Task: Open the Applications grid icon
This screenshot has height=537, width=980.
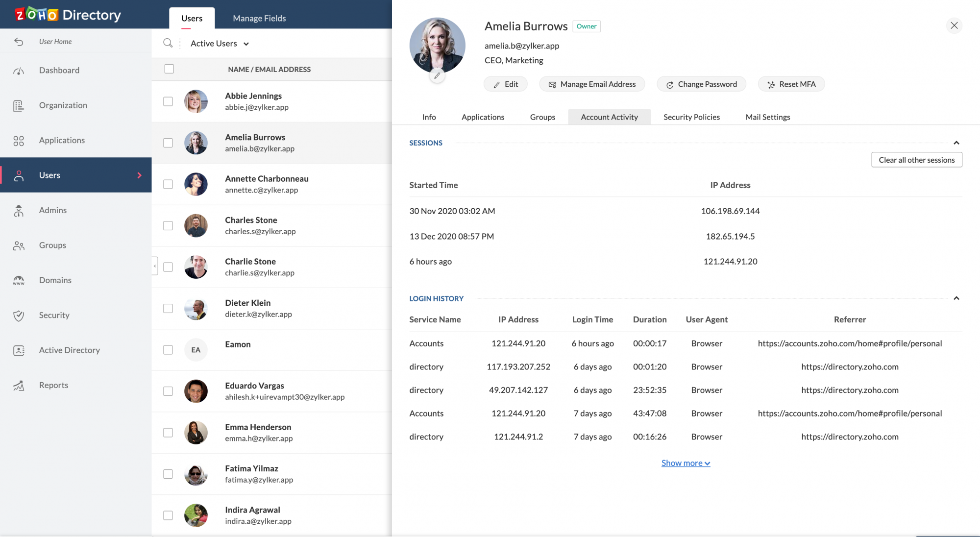Action: (x=19, y=141)
